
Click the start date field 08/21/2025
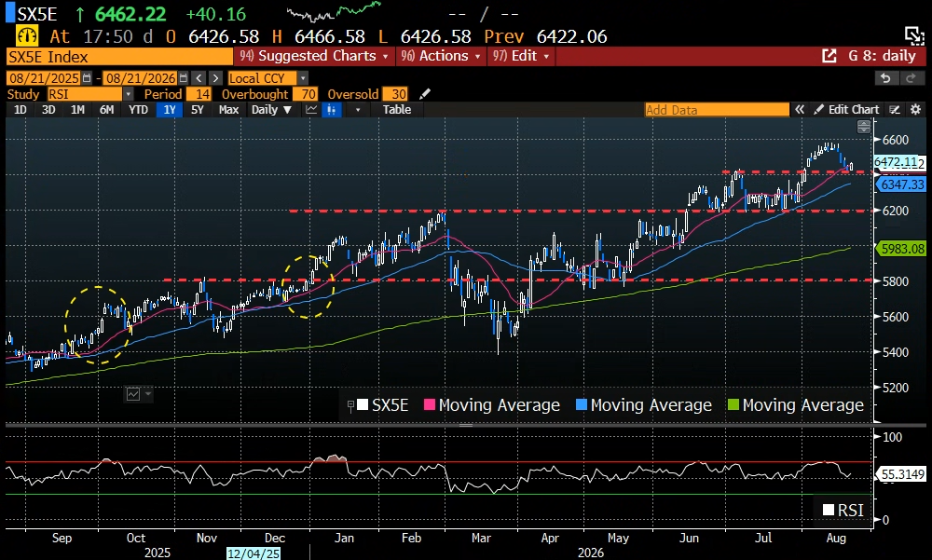pyautogui.click(x=45, y=78)
